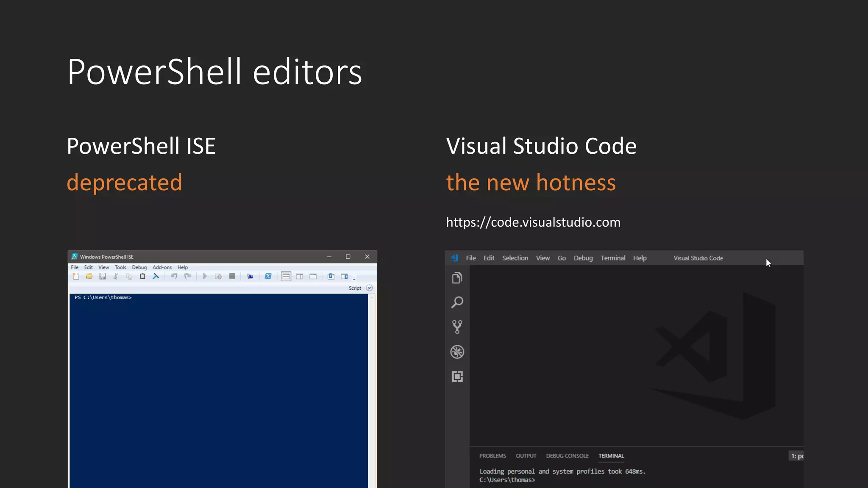Screen dimensions: 868x488
Task: Open the Edit menu in PowerShell ISE
Action: point(88,267)
